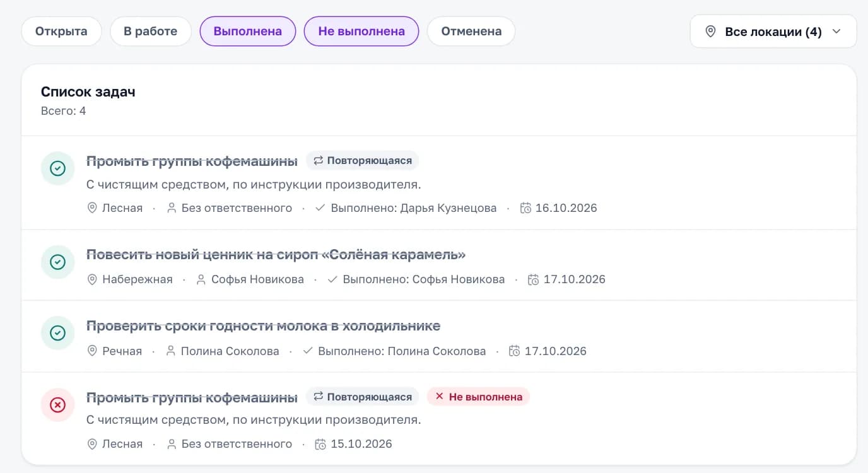Open the «Все локации (4)» dropdown

[x=773, y=32]
